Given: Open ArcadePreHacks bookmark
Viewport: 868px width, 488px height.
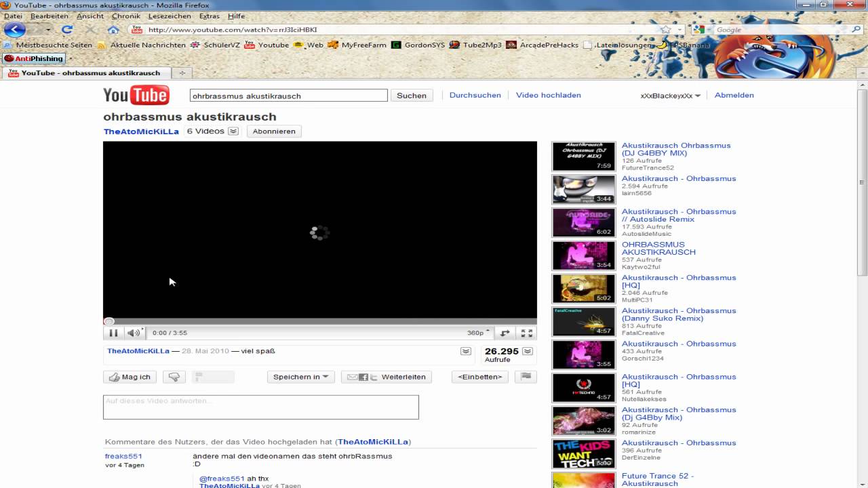Looking at the screenshot, I should pos(542,45).
